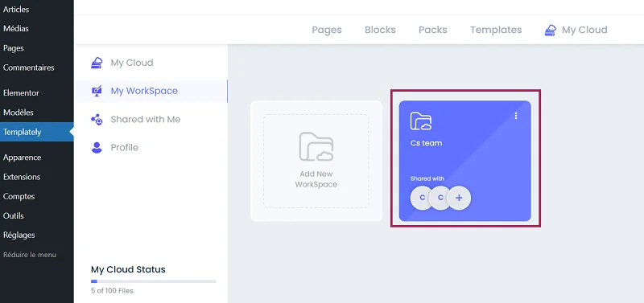Click the My Cloud Status progress bar
Viewport: 644px width, 303px height.
[x=154, y=281]
